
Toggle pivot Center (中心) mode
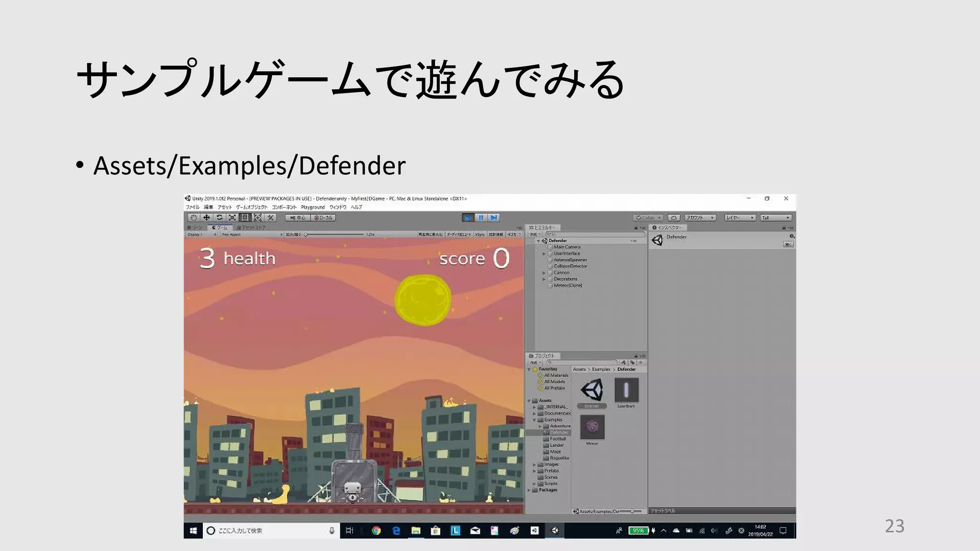(298, 218)
